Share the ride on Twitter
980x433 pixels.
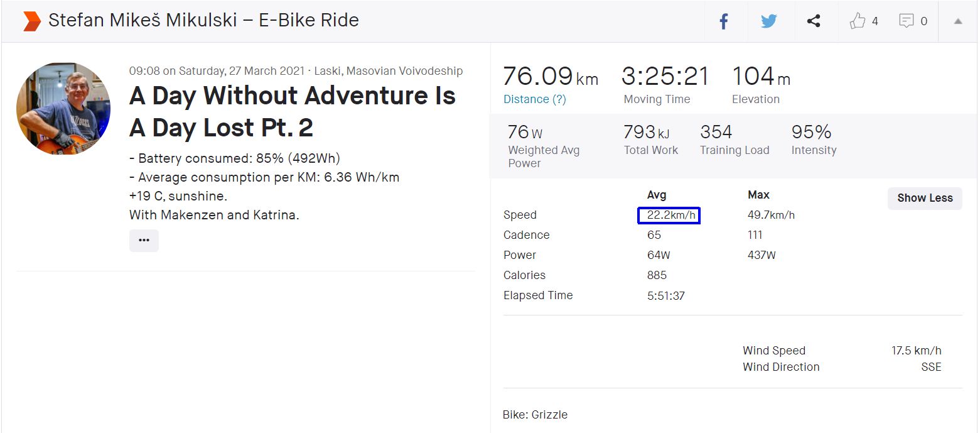(768, 21)
